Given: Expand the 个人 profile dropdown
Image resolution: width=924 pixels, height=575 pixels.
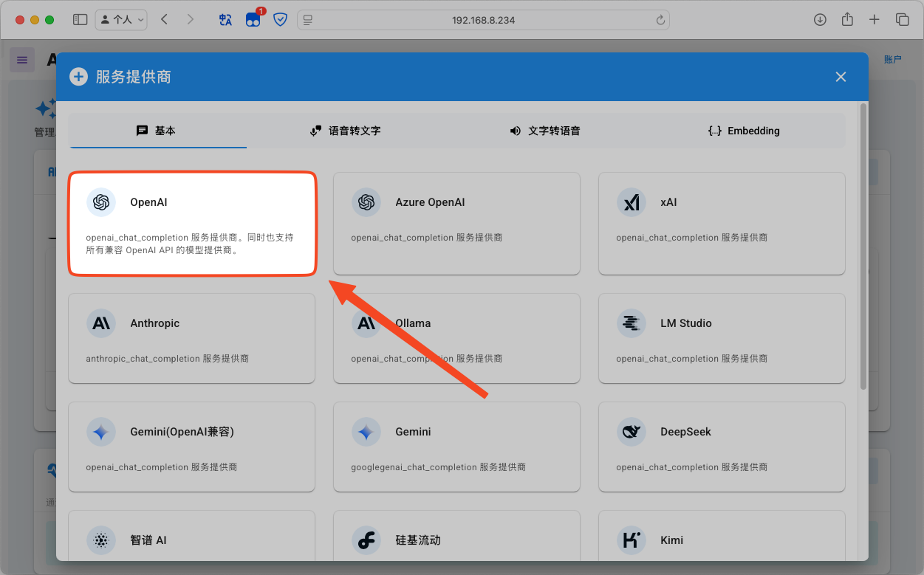Looking at the screenshot, I should click(121, 20).
